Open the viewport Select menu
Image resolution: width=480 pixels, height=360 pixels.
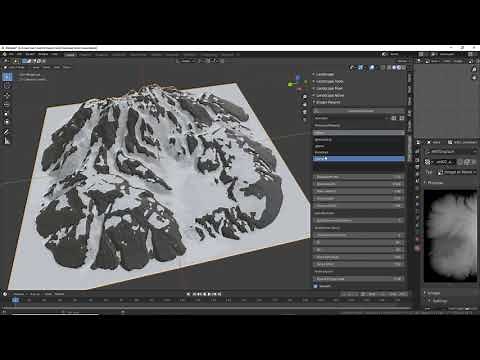coord(46,67)
